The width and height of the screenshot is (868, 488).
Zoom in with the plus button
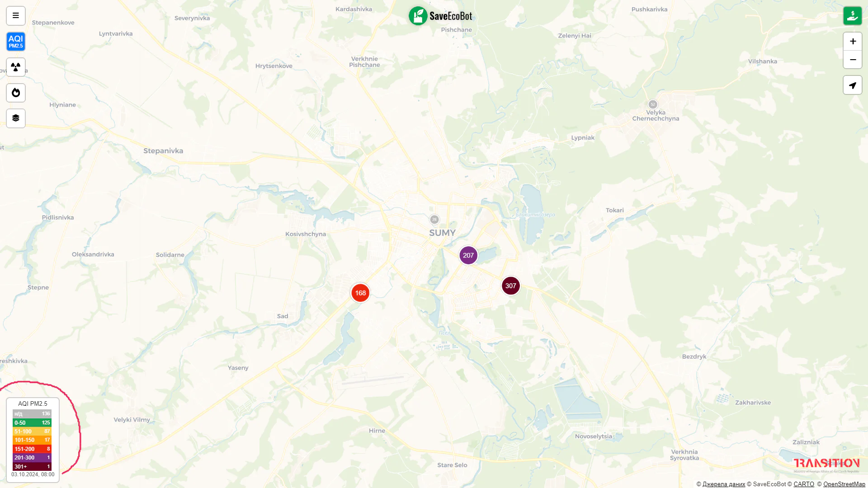[x=853, y=42]
